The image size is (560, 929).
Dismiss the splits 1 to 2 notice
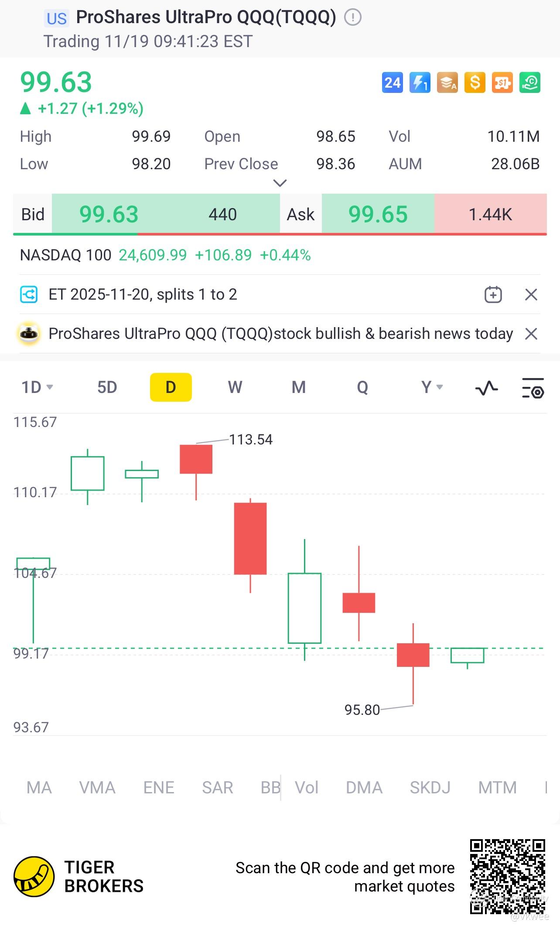531,295
